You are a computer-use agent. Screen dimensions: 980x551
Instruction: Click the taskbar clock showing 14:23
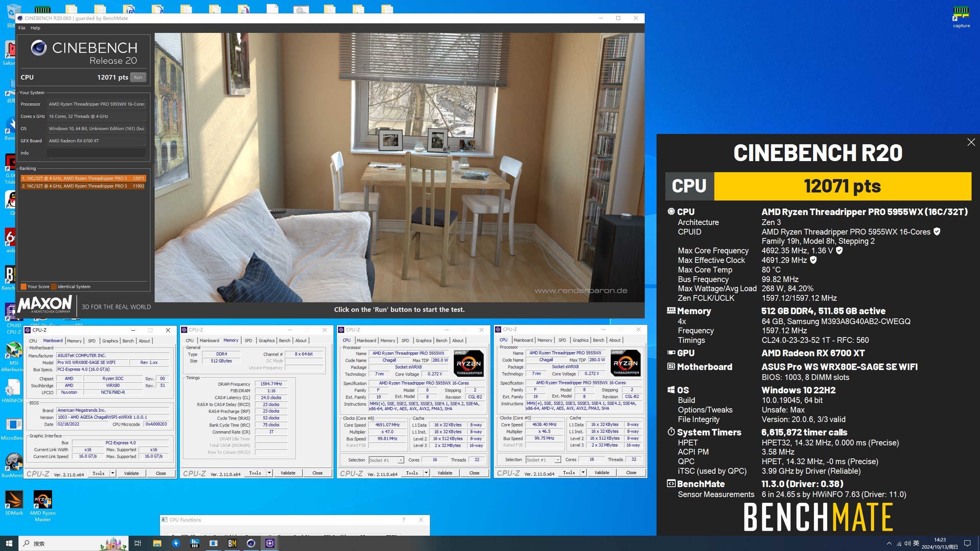coord(940,543)
